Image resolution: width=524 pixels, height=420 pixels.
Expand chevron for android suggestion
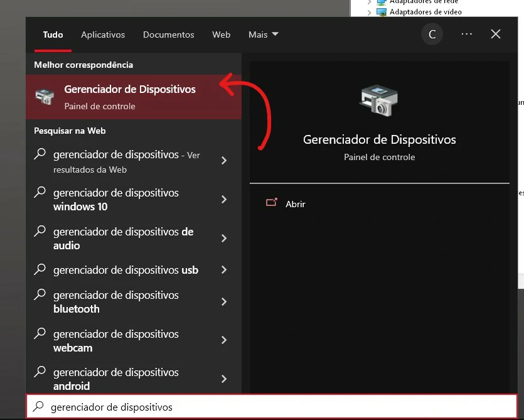click(224, 379)
